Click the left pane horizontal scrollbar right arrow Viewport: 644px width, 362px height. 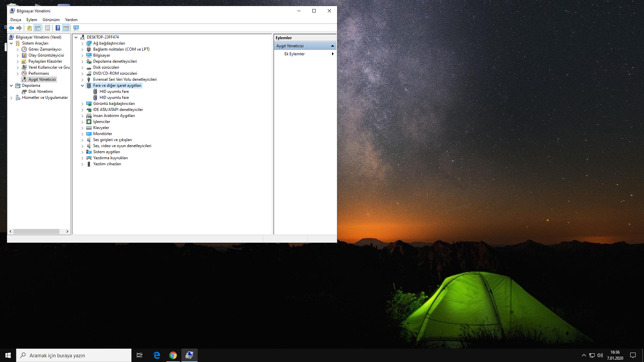67,231
